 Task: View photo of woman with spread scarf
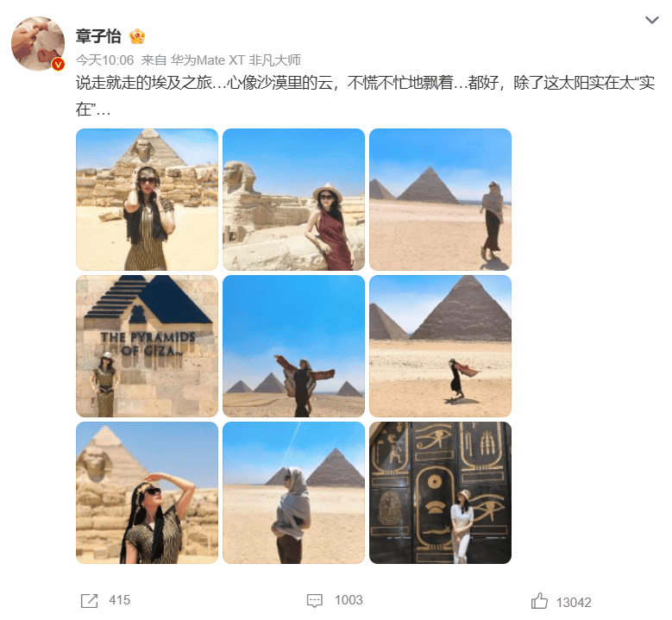point(293,346)
